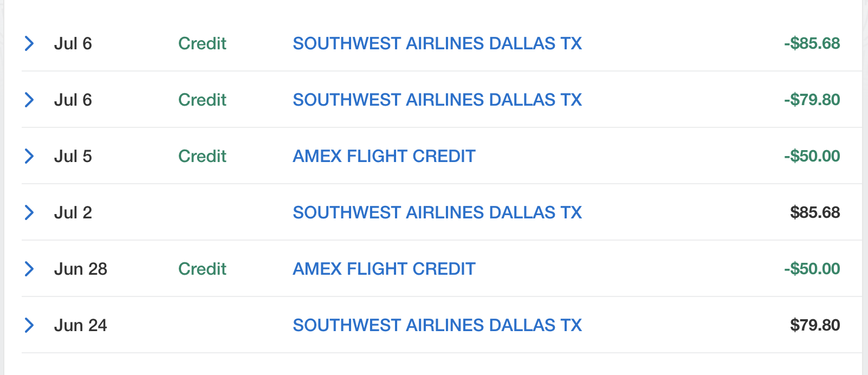
Task: Open the AMEX FLIGHT CREDIT link from Jun 28
Action: pyautogui.click(x=384, y=269)
